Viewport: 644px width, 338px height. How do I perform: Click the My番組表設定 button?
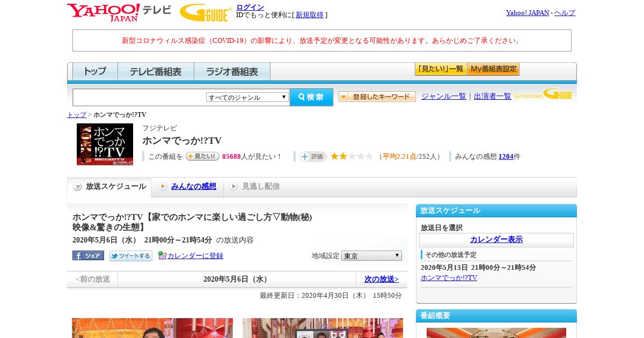pos(493,69)
